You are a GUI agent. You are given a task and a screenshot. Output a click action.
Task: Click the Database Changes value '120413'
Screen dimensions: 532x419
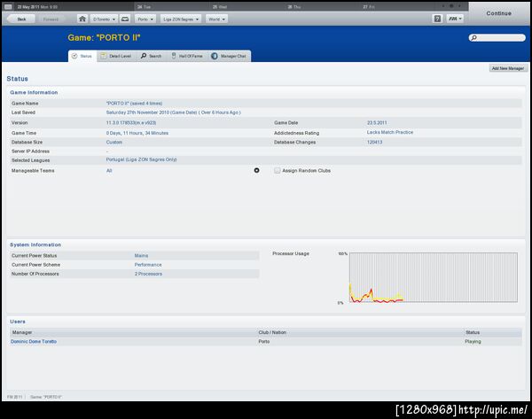click(x=374, y=142)
